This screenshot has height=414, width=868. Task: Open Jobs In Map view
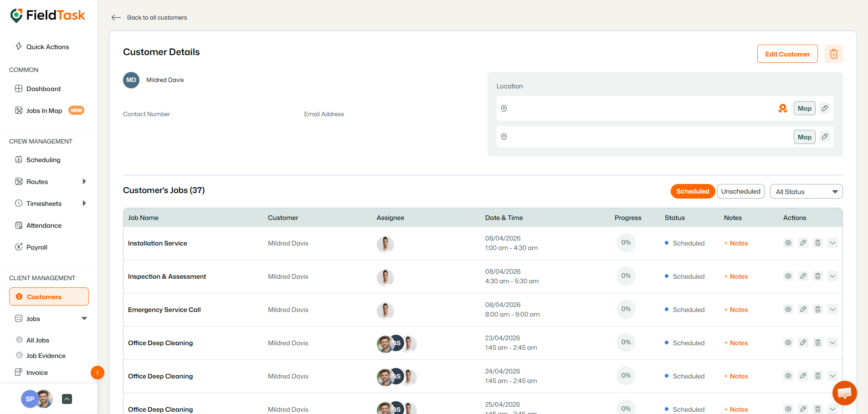tap(49, 111)
